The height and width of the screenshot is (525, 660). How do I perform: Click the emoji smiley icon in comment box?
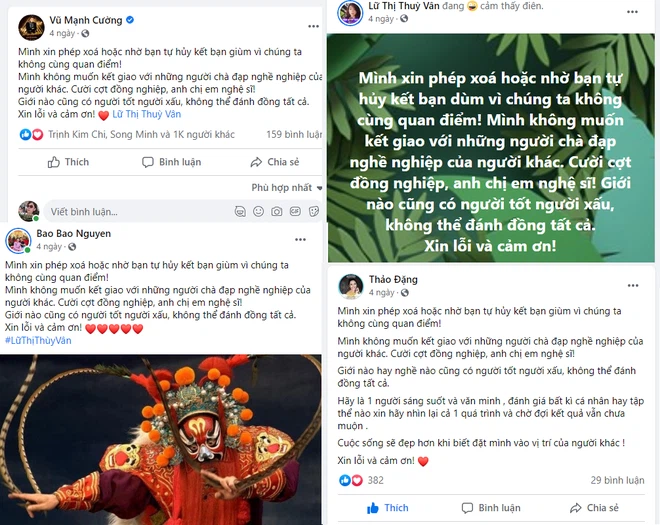tap(258, 211)
